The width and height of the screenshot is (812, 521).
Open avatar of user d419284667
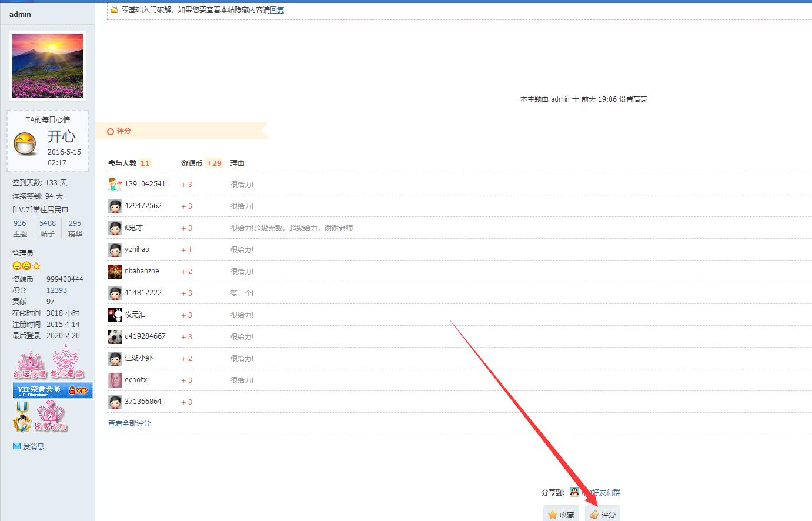[115, 336]
